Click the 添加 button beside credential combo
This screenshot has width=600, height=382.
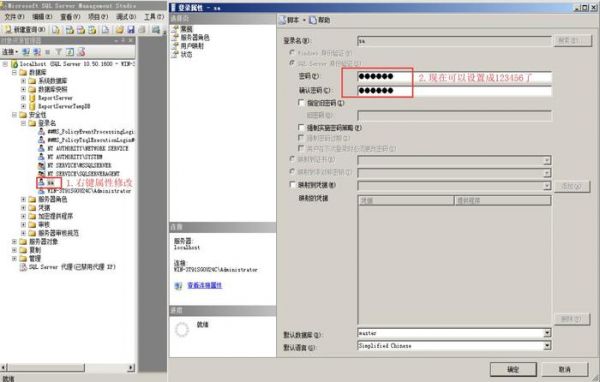[572, 186]
